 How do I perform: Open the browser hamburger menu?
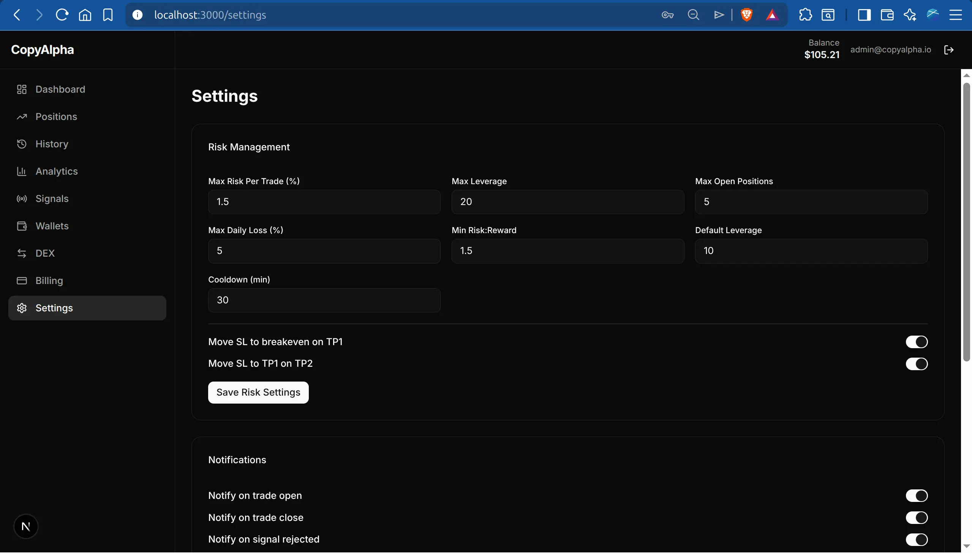(956, 15)
